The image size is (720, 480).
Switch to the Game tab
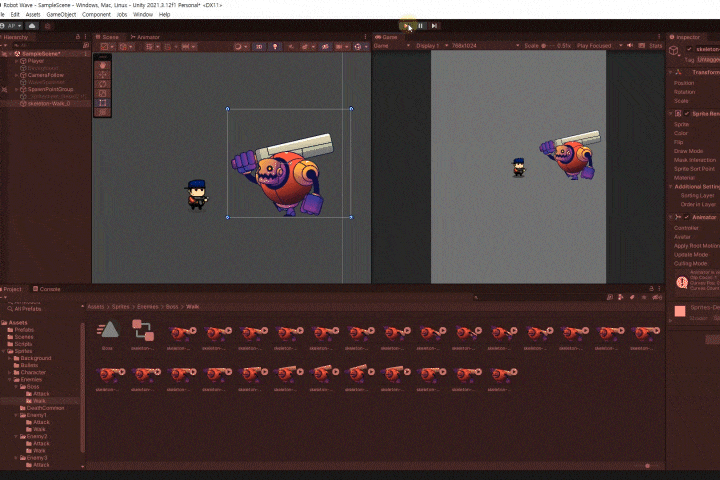[386, 37]
